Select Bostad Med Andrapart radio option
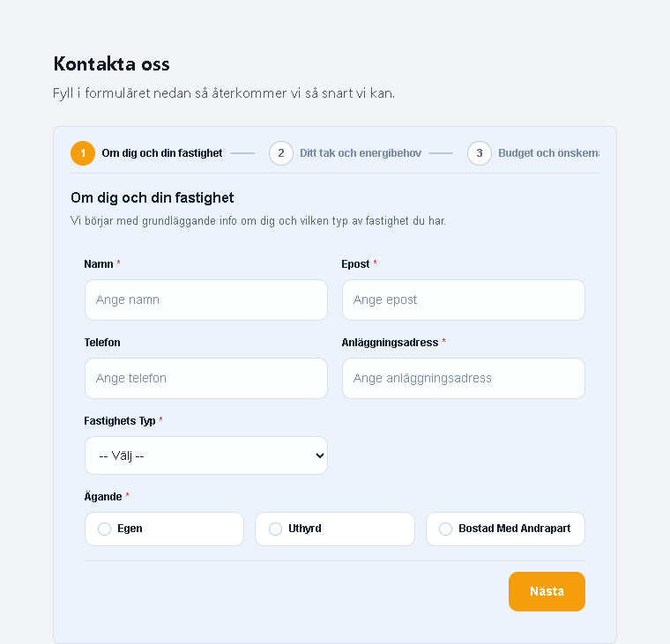The image size is (670, 644). point(445,529)
